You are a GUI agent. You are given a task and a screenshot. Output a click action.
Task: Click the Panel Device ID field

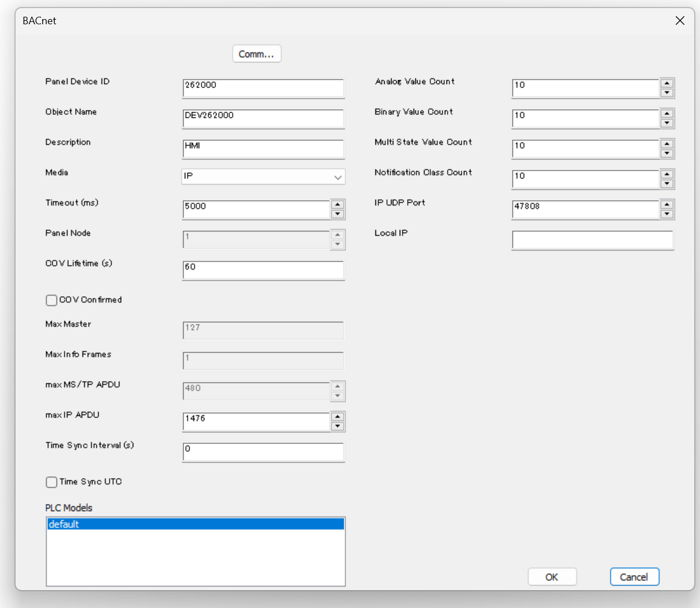(263, 88)
